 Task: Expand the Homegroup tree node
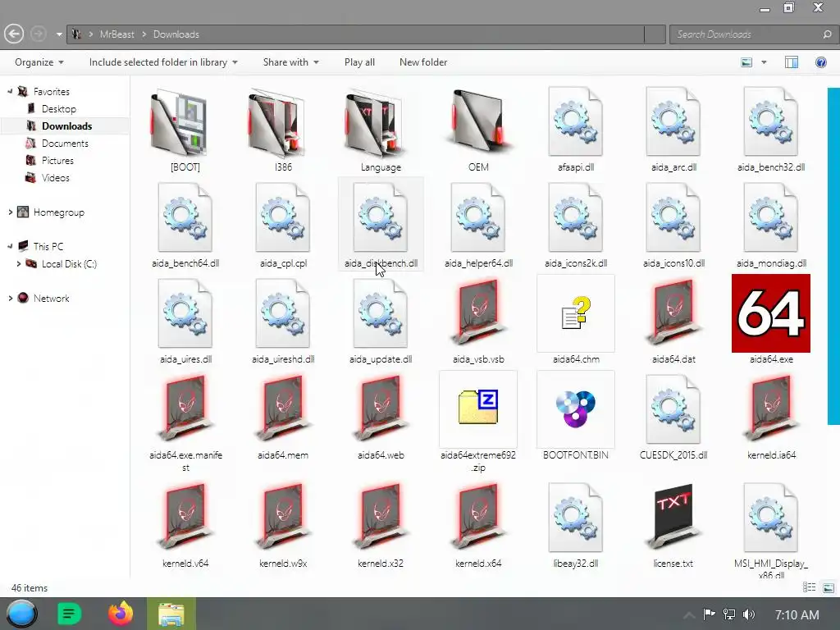click(x=10, y=212)
